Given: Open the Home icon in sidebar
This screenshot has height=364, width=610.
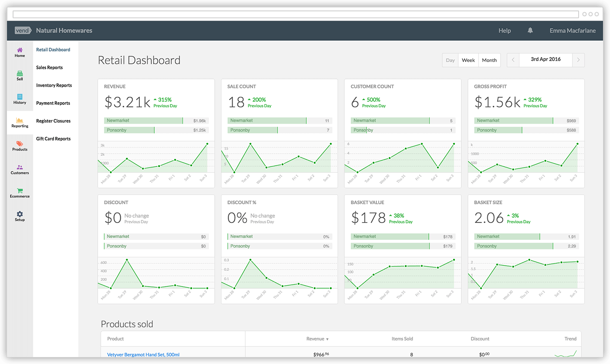Looking at the screenshot, I should click(x=20, y=50).
